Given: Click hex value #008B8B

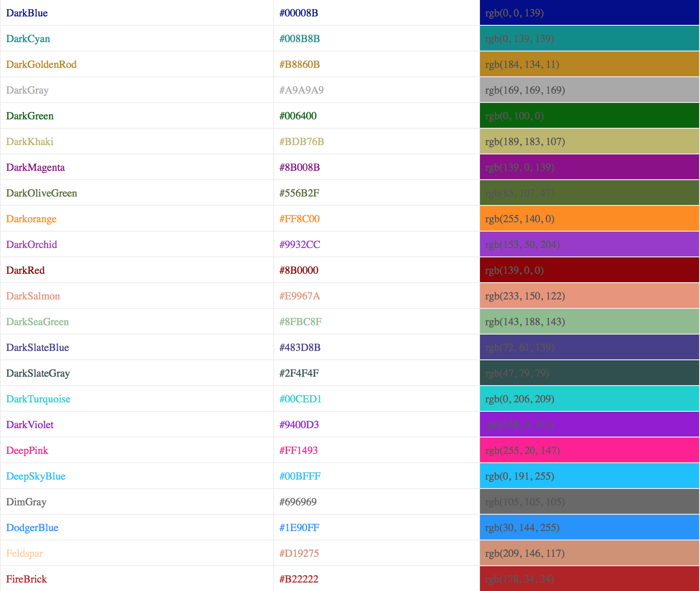Looking at the screenshot, I should (x=299, y=39).
